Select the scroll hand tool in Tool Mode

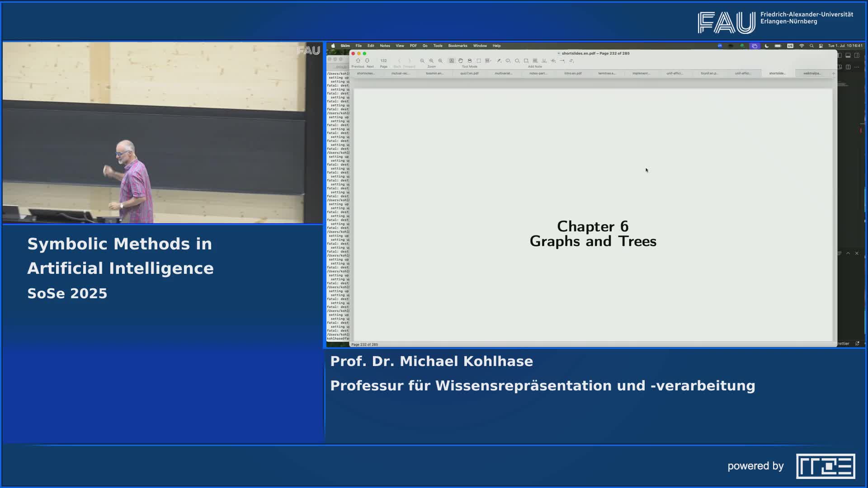(461, 61)
